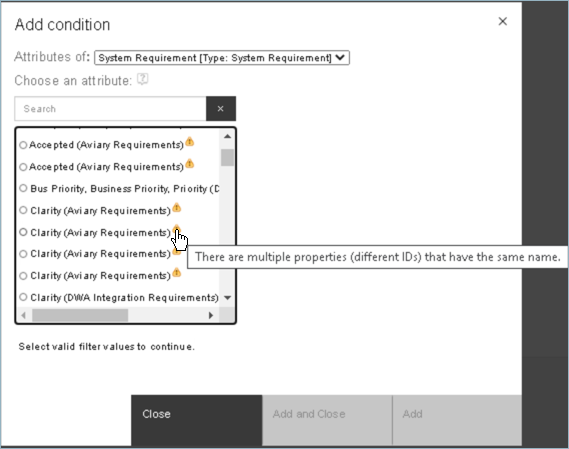Click warning icon next to last Clarity (Aviary Requirements)
Viewport: 569px width, 449px height.
pyautogui.click(x=176, y=272)
